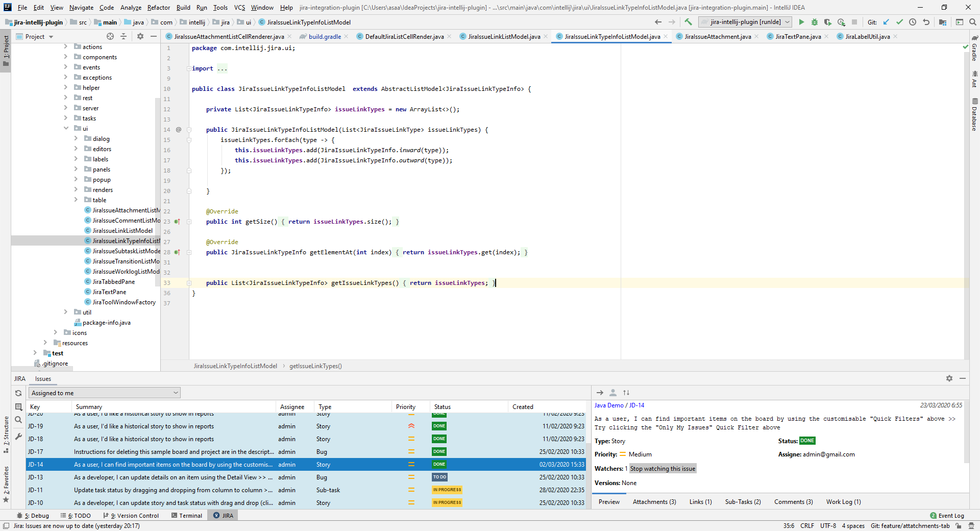Screen dimensions: 980x531
Task: Click the CRLF line separator item
Action: click(x=807, y=526)
